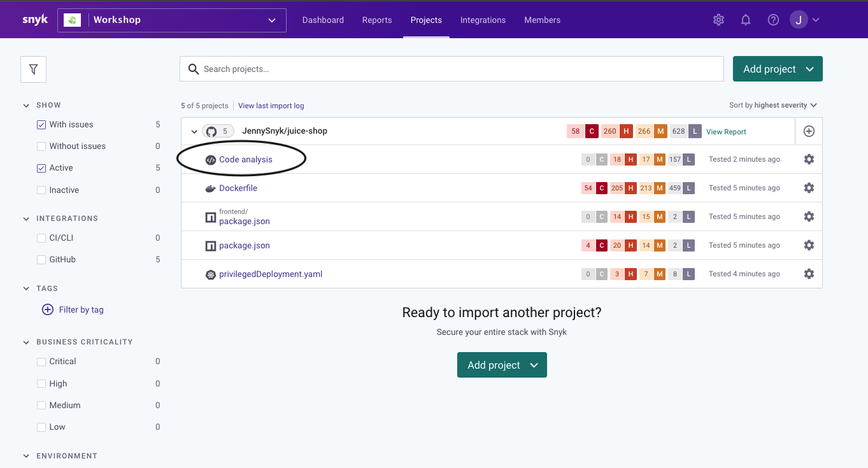Click the plus circle icon on juice-shop row
The width and height of the screenshot is (868, 468).
point(809,131)
